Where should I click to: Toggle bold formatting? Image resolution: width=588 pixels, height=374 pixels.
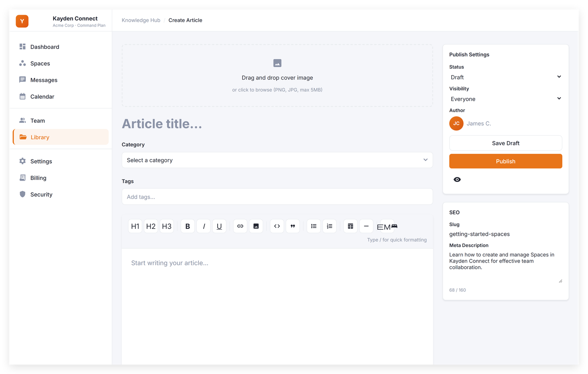pos(188,226)
